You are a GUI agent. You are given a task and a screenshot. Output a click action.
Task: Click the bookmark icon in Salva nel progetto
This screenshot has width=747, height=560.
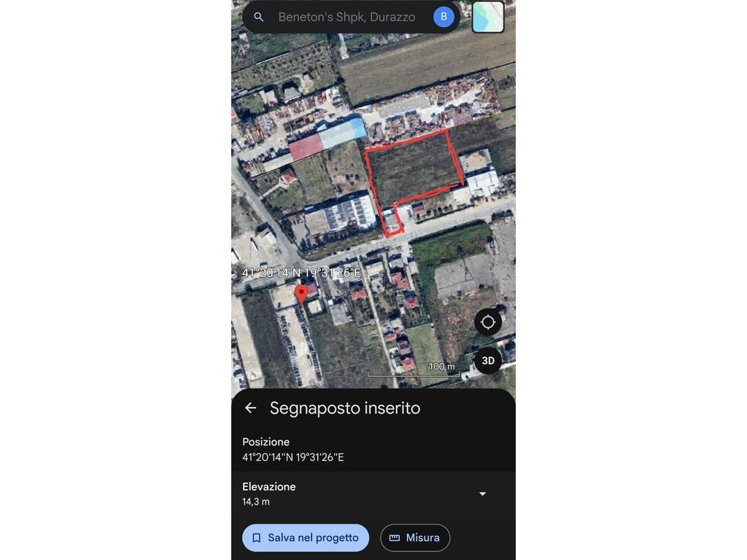click(256, 537)
